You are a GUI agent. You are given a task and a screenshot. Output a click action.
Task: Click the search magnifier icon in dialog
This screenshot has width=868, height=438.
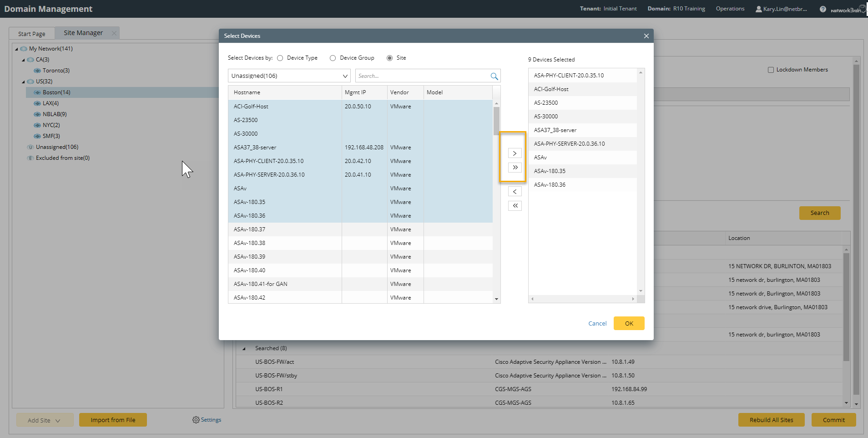494,76
